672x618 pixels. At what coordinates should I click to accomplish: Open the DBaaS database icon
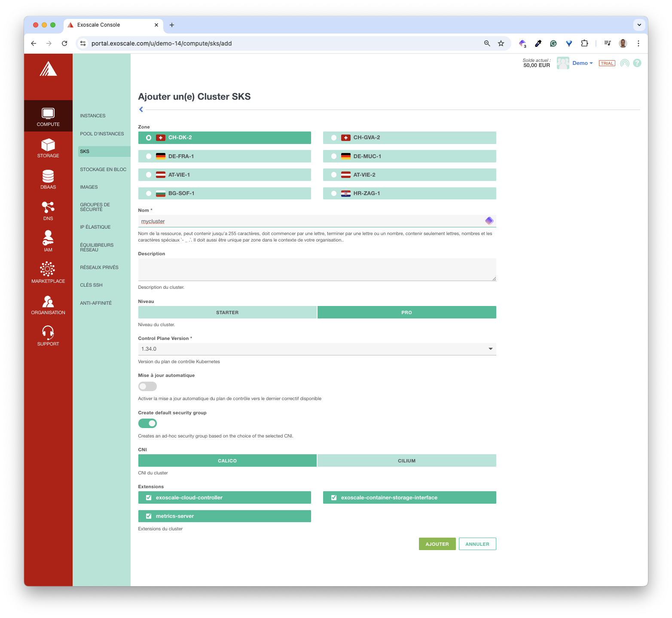[x=48, y=177]
